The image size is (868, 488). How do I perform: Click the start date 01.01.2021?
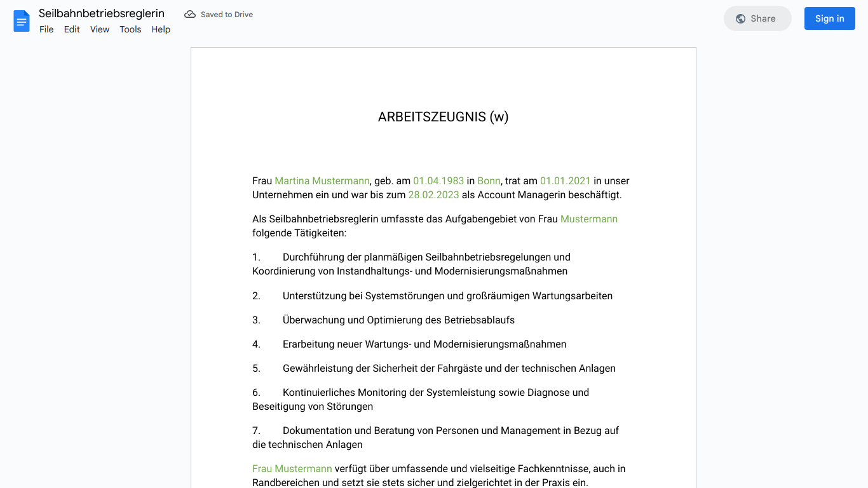click(x=566, y=181)
